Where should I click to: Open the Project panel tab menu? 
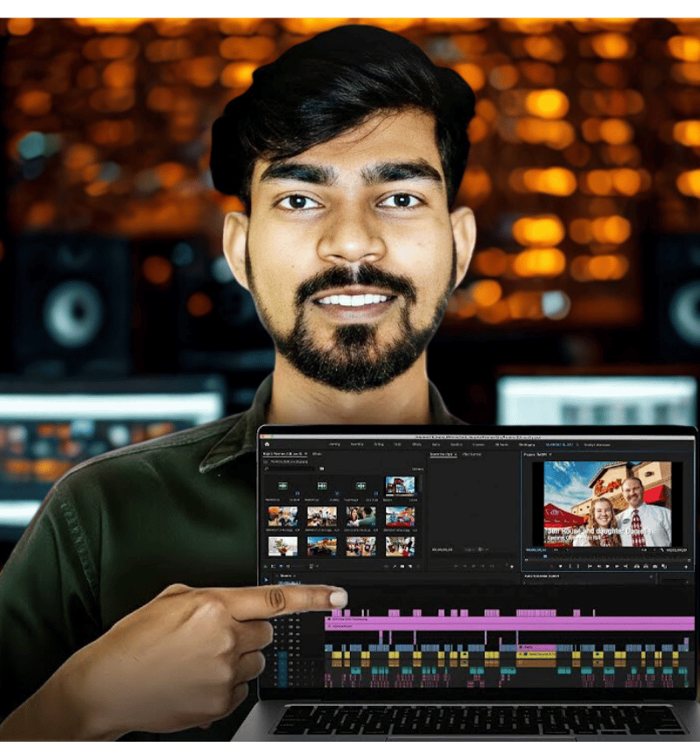coord(305,454)
